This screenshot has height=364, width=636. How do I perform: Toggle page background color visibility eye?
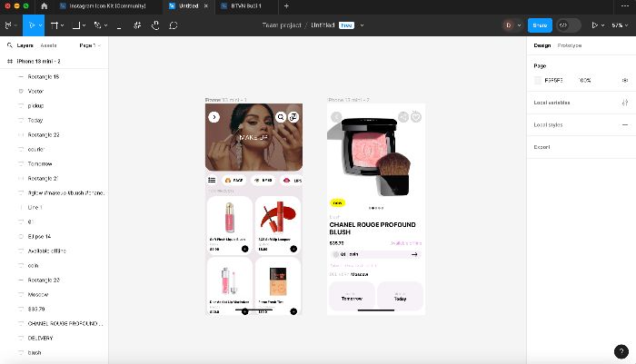[x=625, y=80]
